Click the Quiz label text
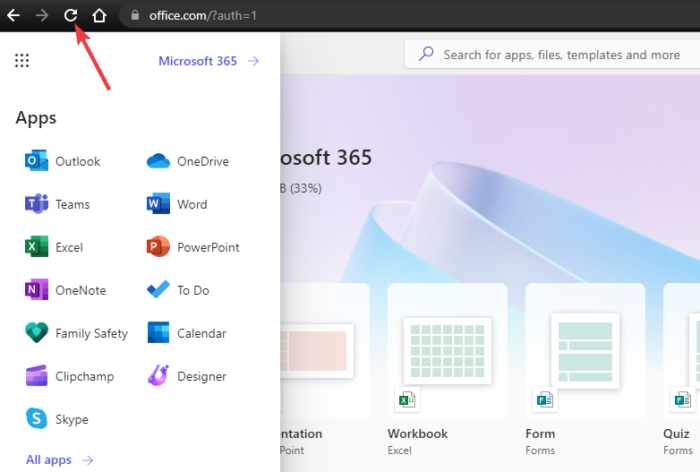The image size is (700, 472). pos(676,434)
